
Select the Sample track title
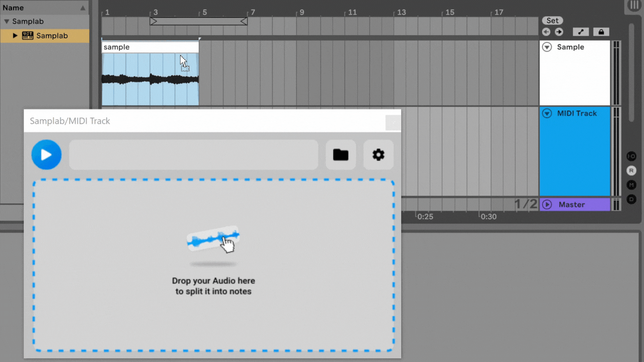[571, 47]
